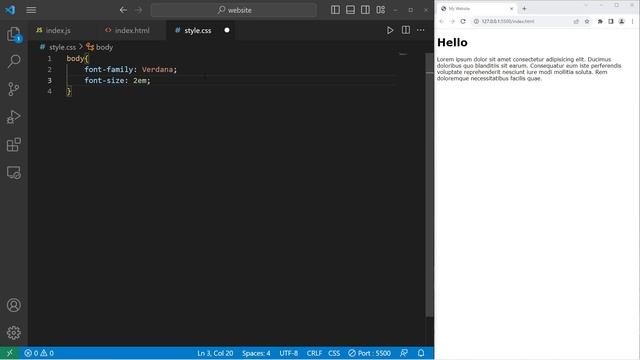Close the 'My Website' browser tab
Image resolution: width=640 pixels, height=360 pixels.
coord(511,9)
